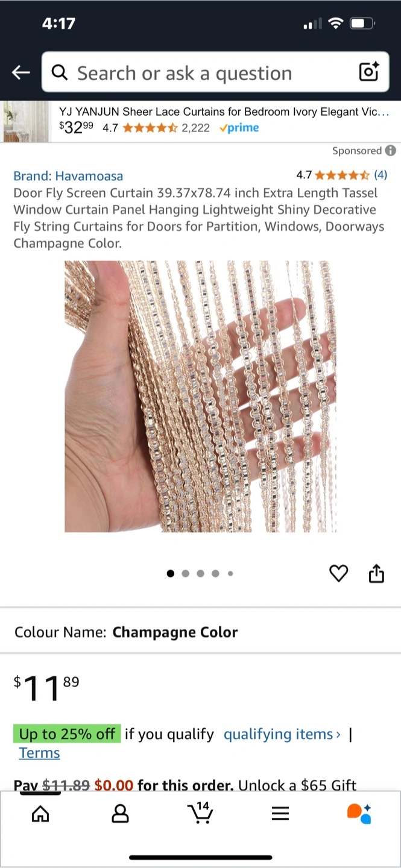This screenshot has height=868, width=401.
Task: Tap the Sponsored info icon
Action: coord(391,151)
